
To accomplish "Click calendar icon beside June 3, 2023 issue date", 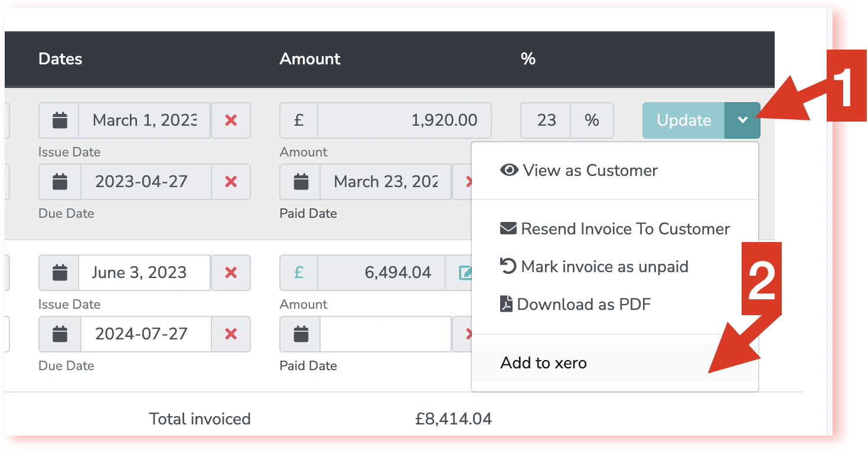I will [59, 273].
